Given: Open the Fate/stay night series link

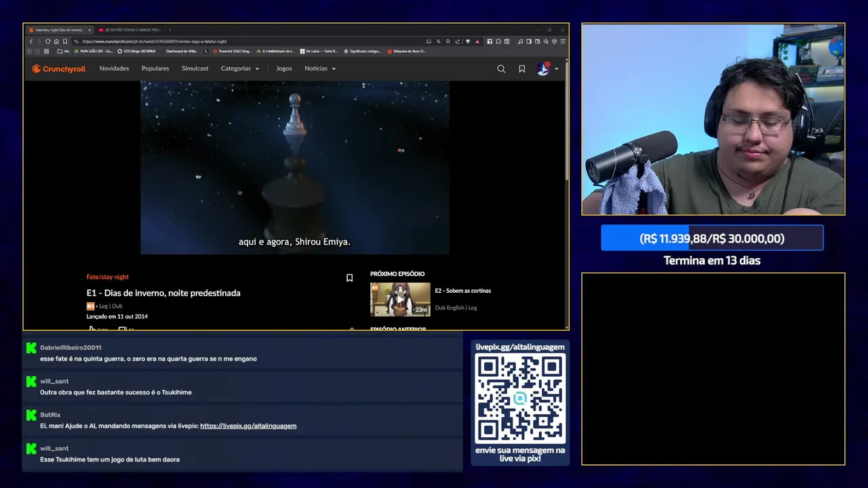Looking at the screenshot, I should coord(107,277).
